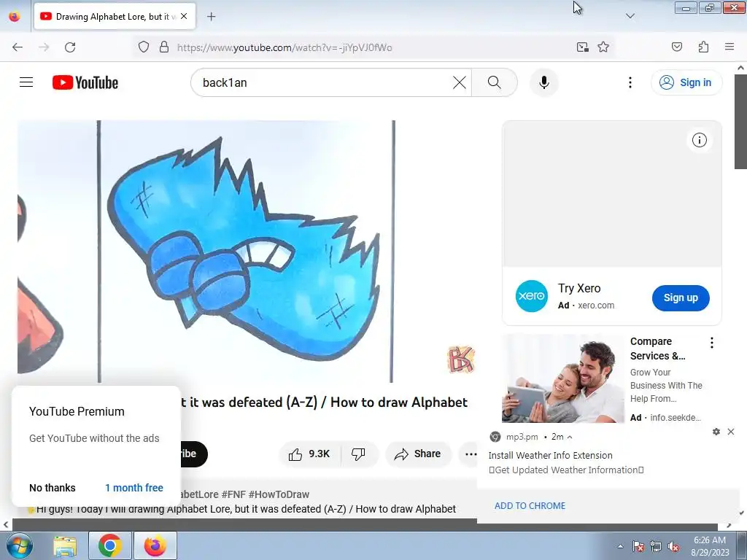Open Firefox extensions puzzle icon

click(703, 47)
